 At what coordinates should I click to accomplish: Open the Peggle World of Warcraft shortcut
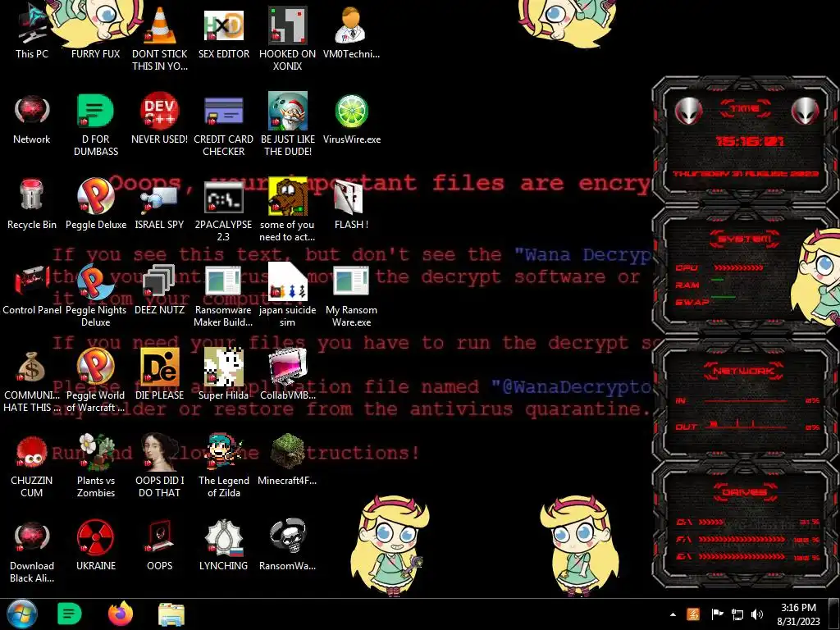click(x=95, y=381)
